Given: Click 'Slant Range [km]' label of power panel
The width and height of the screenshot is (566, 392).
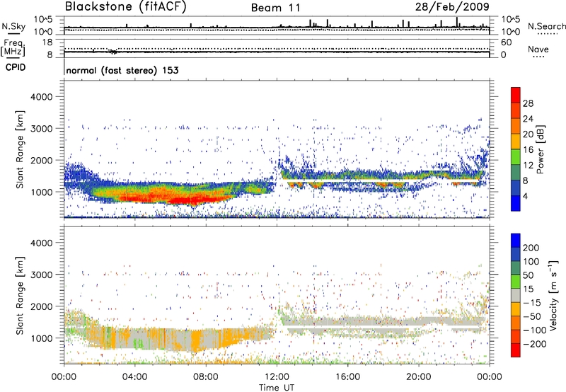Looking at the screenshot, I should [20, 149].
